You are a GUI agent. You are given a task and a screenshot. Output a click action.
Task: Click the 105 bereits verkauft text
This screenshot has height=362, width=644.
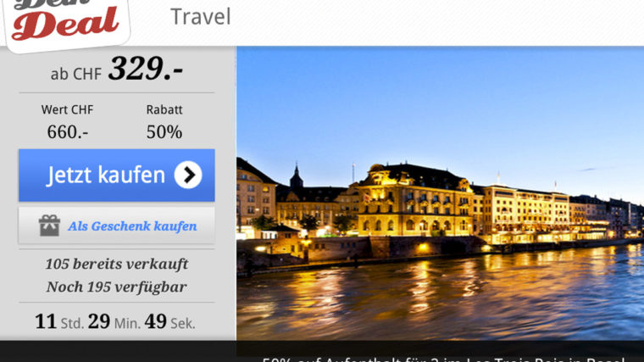(x=117, y=264)
